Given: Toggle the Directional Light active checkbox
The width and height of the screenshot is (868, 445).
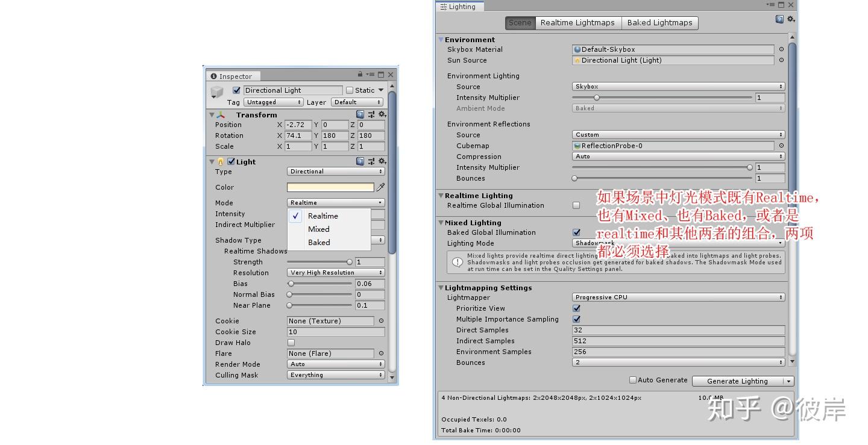Looking at the screenshot, I should (236, 90).
